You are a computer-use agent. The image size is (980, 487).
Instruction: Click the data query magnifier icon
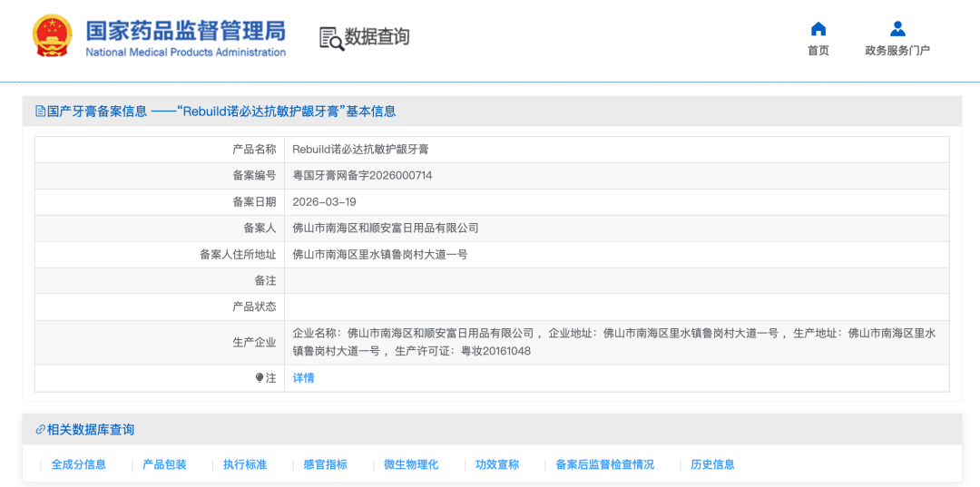[x=331, y=38]
